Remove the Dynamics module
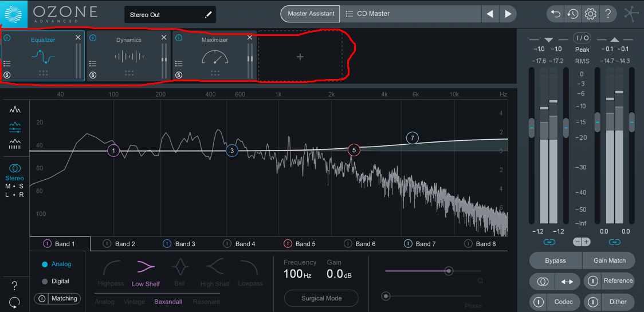Screen dimensions: 644x312 [x=164, y=37]
